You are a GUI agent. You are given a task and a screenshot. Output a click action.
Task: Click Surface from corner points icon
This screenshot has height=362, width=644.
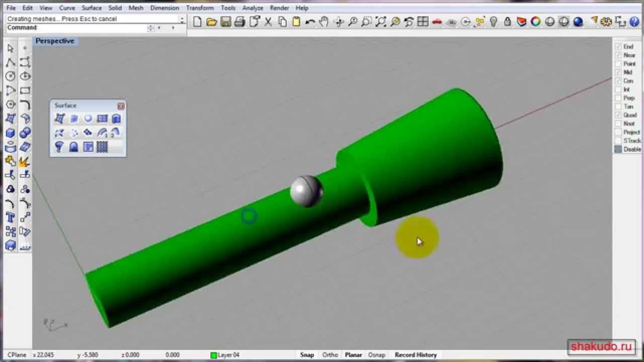coord(60,119)
